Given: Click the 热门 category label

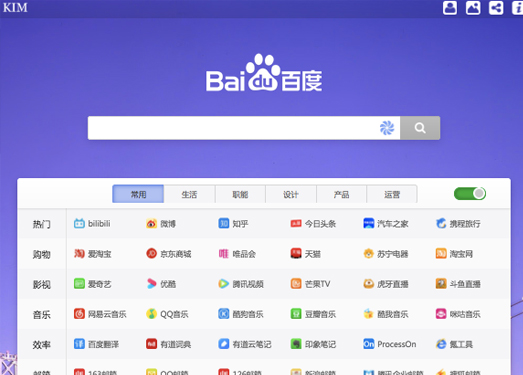Looking at the screenshot, I should [42, 224].
